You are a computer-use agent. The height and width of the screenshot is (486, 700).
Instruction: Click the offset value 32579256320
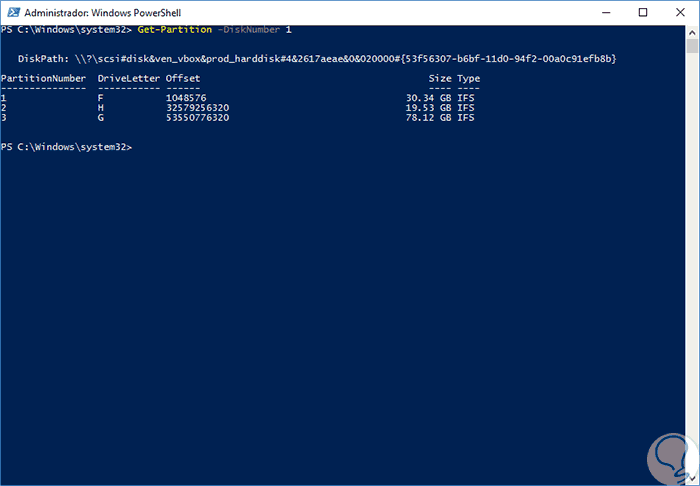[198, 108]
